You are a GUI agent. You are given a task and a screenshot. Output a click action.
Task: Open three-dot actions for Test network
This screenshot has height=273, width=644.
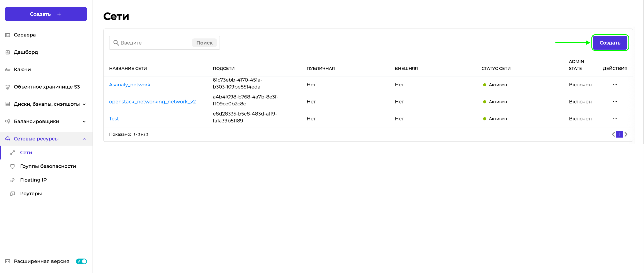[615, 118]
